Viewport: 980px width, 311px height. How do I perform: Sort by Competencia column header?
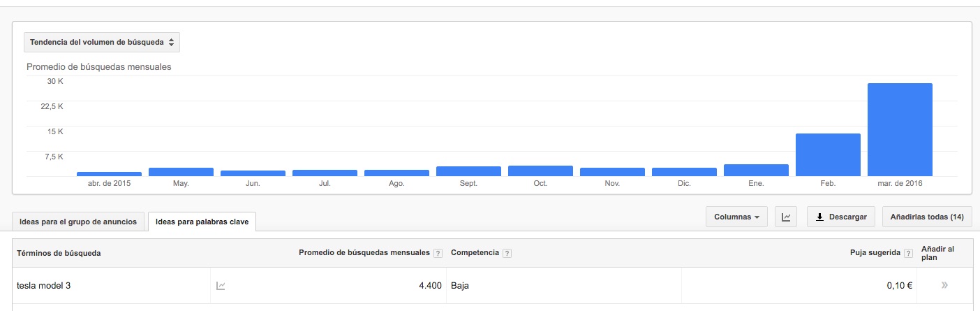[475, 253]
